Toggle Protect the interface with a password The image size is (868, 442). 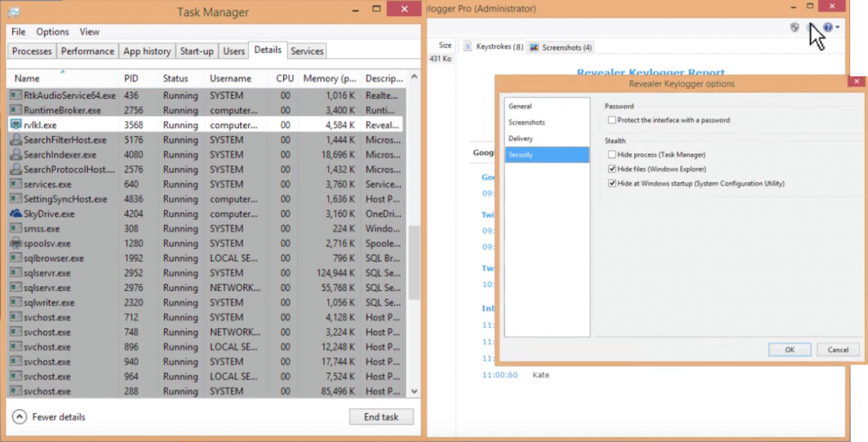[612, 120]
